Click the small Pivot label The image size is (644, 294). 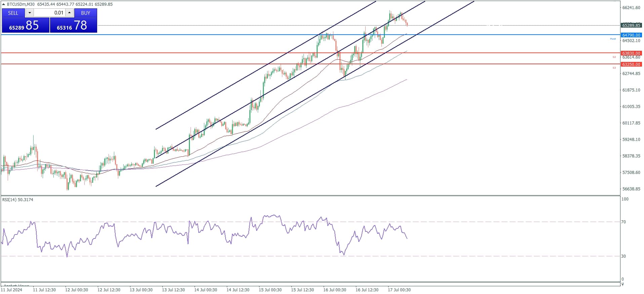click(613, 39)
